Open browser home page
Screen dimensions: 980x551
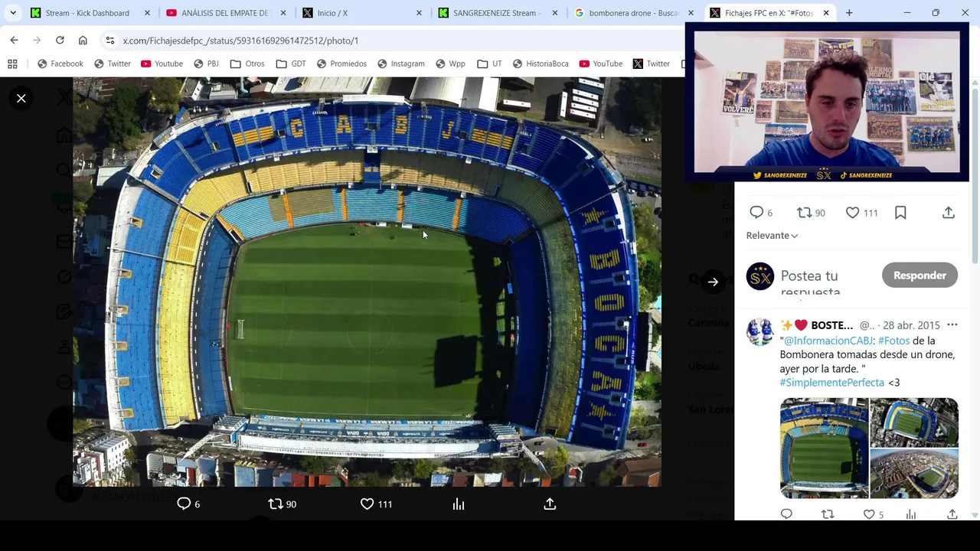tap(83, 40)
